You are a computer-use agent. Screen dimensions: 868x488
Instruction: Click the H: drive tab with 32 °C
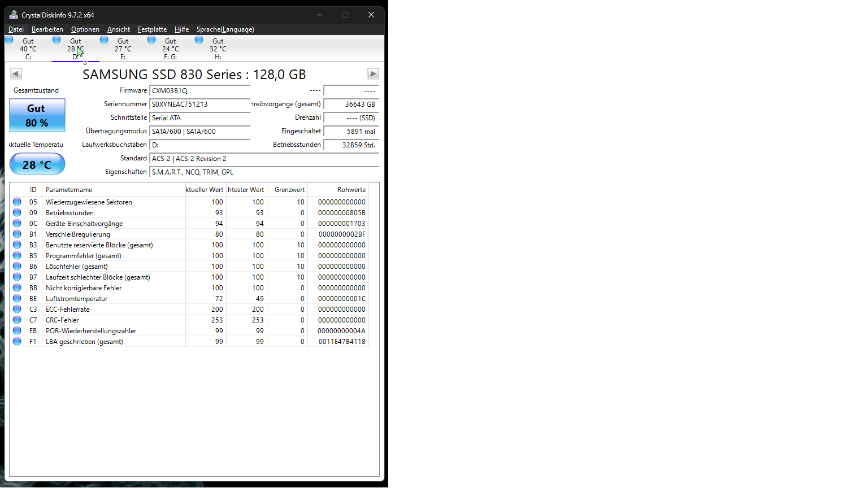tap(218, 49)
